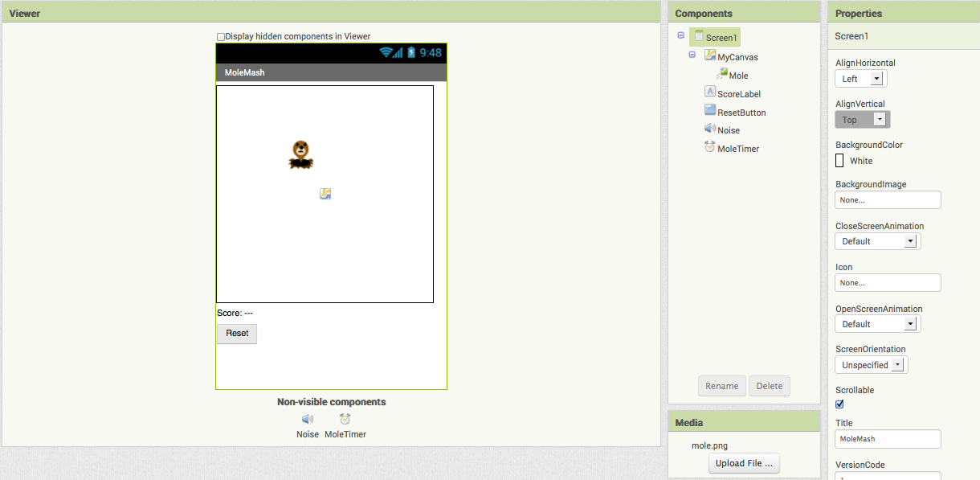The height and width of the screenshot is (480, 980).
Task: Click the Title text field
Action: [x=888, y=439]
